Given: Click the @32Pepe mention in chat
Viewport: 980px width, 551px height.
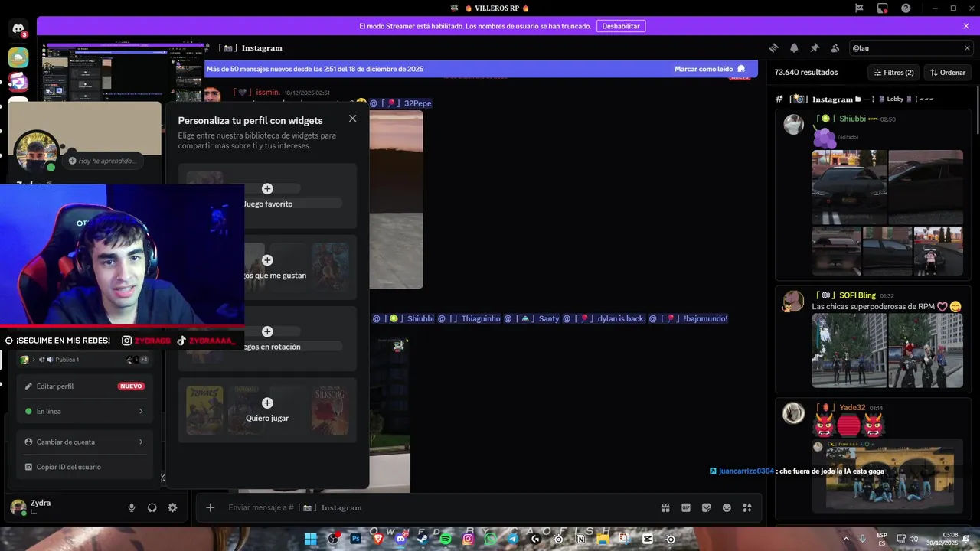Looking at the screenshot, I should click(x=401, y=103).
